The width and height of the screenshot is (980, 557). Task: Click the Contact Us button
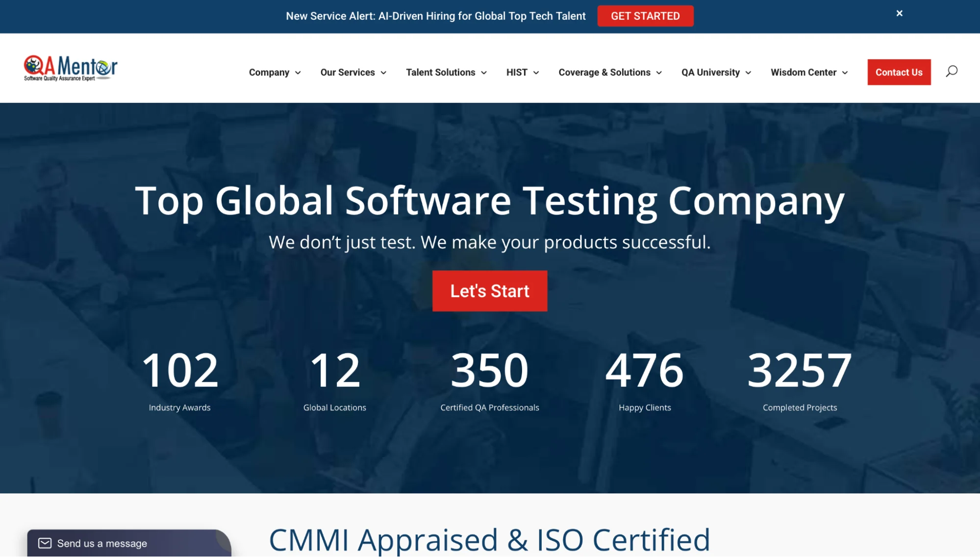pyautogui.click(x=899, y=72)
